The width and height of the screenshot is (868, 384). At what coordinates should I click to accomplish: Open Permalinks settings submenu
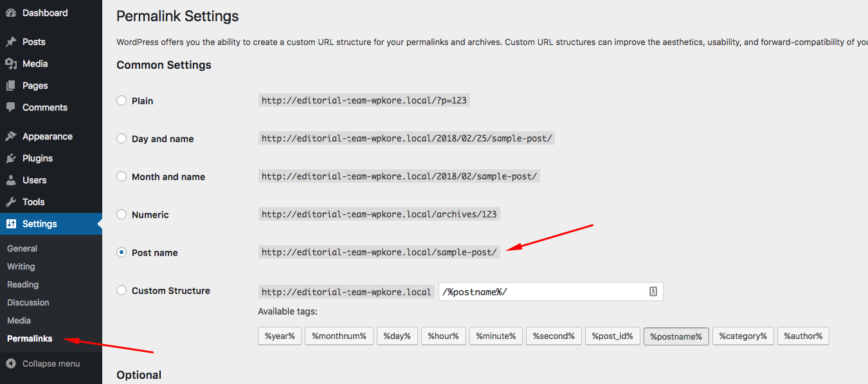[30, 338]
